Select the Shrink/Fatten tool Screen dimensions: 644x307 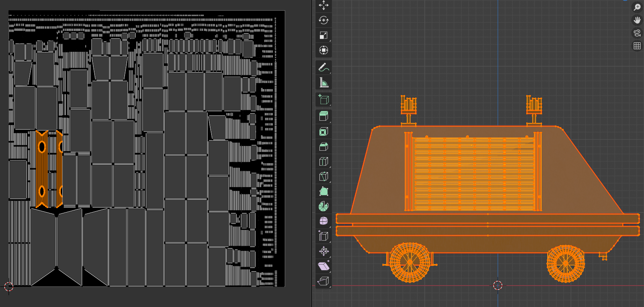point(324,251)
